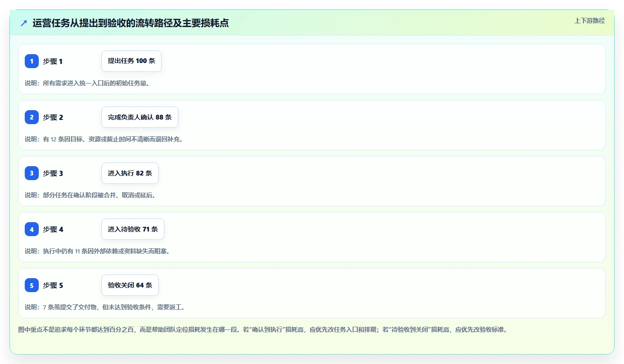624x364 pixels.
Task: Click the step number 4 badge
Action: tap(32, 229)
